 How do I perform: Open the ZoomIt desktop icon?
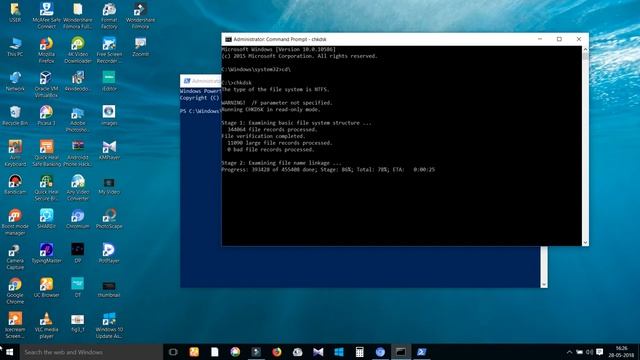tap(140, 47)
